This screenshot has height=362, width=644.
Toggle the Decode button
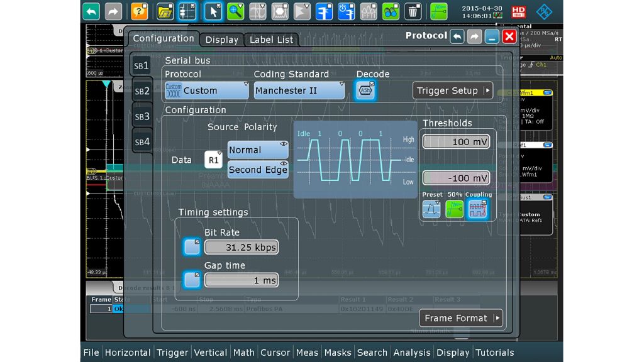[365, 90]
